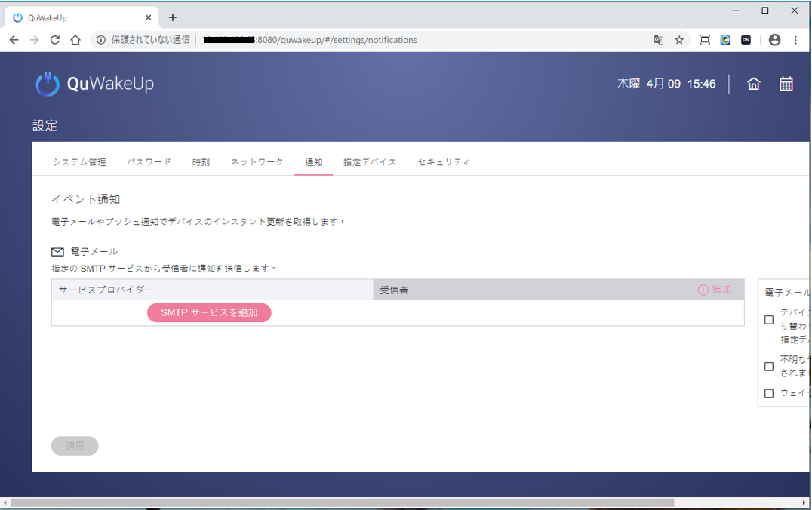The image size is (812, 510).
Task: Toggle the second email notification checkbox
Action: pos(769,367)
